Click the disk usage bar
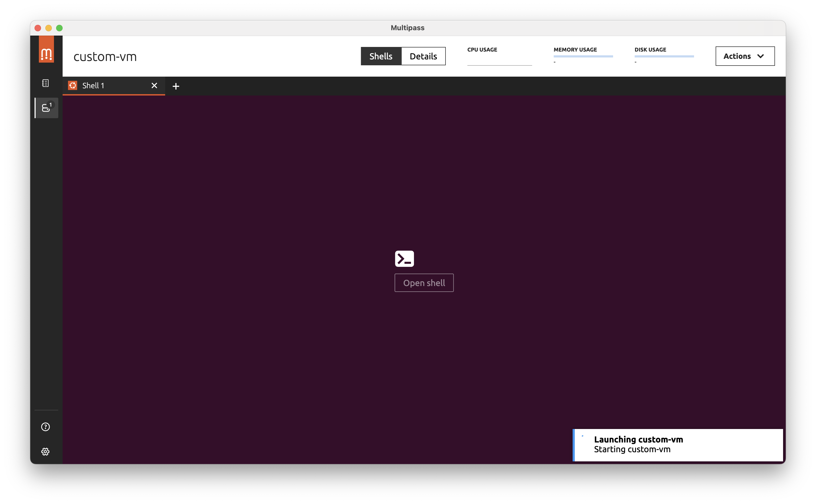 [x=664, y=56]
